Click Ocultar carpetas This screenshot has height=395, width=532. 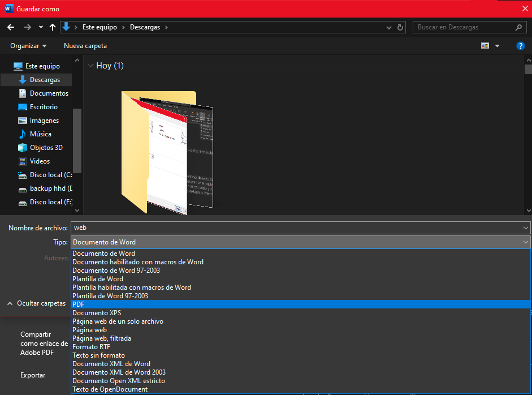point(37,303)
